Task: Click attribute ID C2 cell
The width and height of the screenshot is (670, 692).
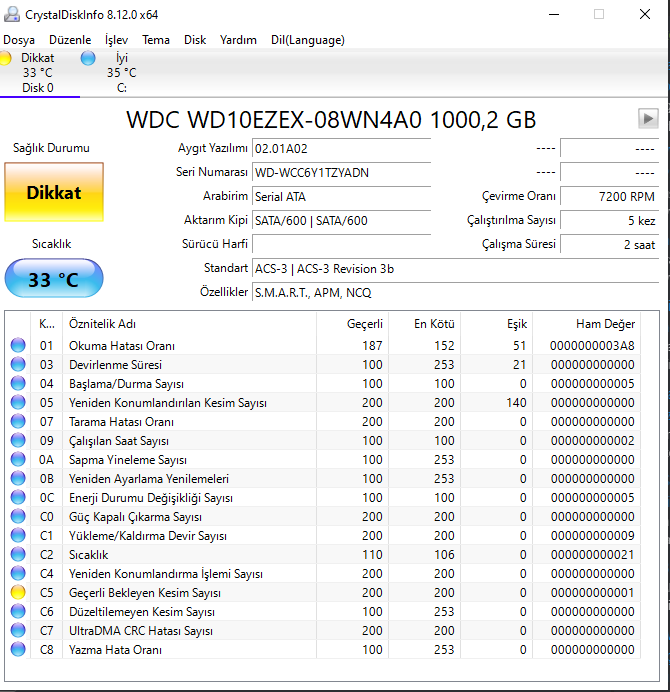Action: tap(46, 555)
